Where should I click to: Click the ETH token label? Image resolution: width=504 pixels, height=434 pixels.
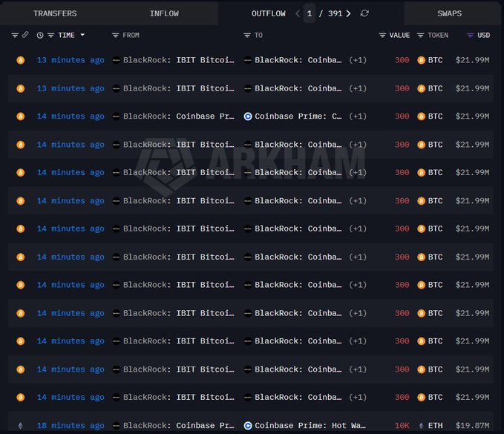[435, 426]
